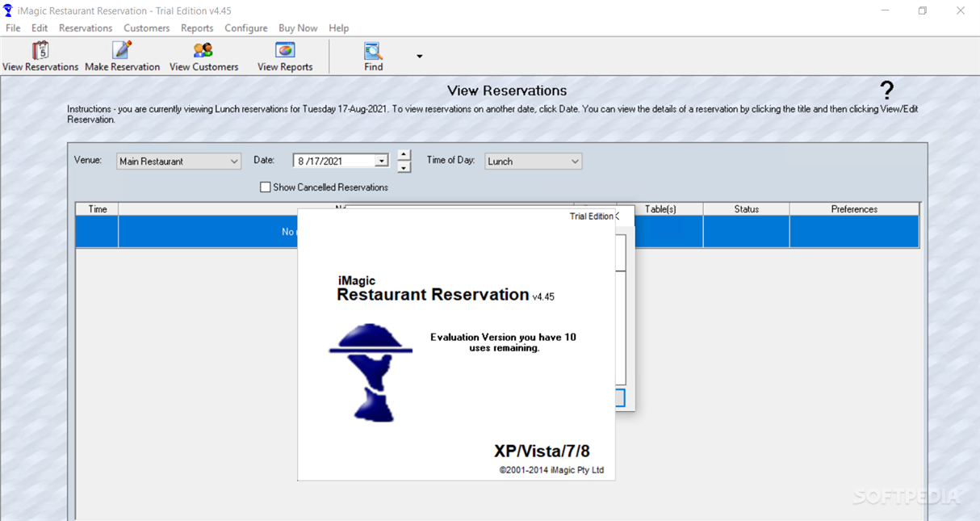The image size is (980, 521).
Task: Launch View Reports from the toolbar
Action: [x=285, y=57]
